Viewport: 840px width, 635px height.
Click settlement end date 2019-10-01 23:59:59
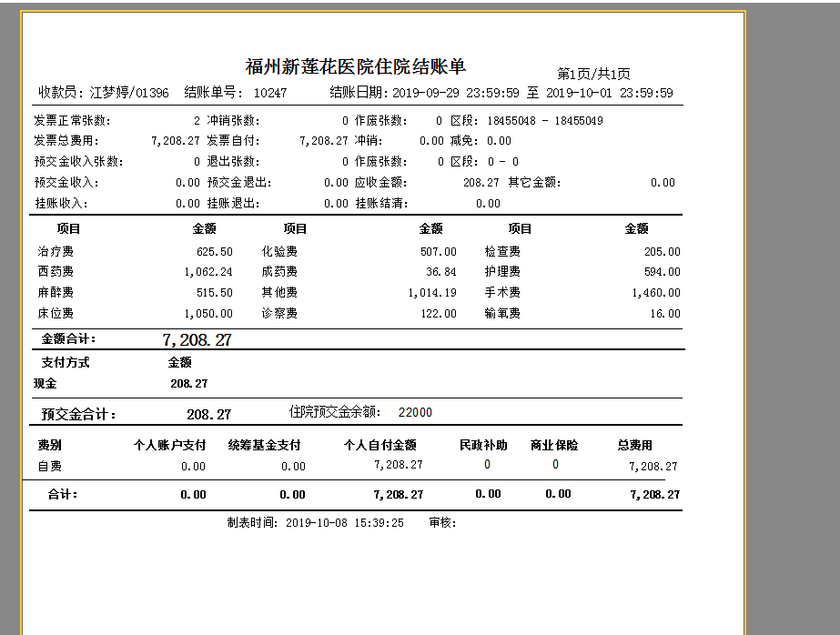click(x=610, y=93)
